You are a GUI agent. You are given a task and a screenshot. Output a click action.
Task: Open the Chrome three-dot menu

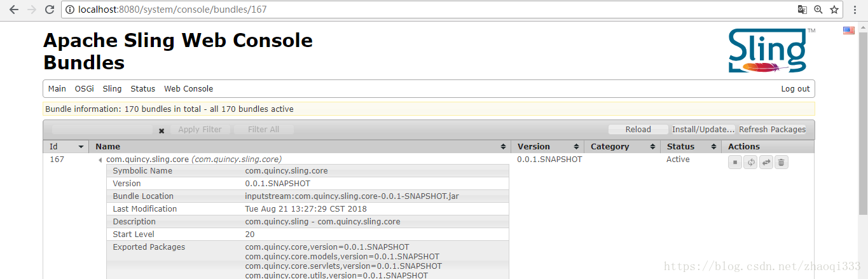[x=856, y=10]
